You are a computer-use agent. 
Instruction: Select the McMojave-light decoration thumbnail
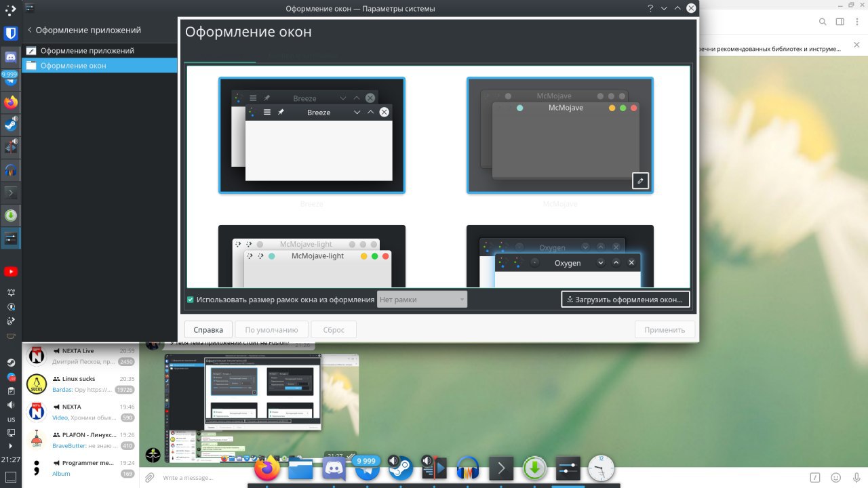312,256
